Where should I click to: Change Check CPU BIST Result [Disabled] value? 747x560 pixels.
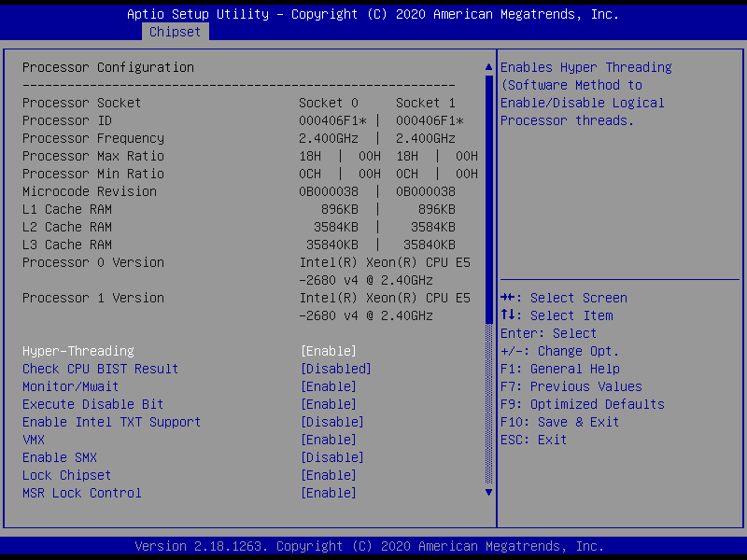coord(336,369)
